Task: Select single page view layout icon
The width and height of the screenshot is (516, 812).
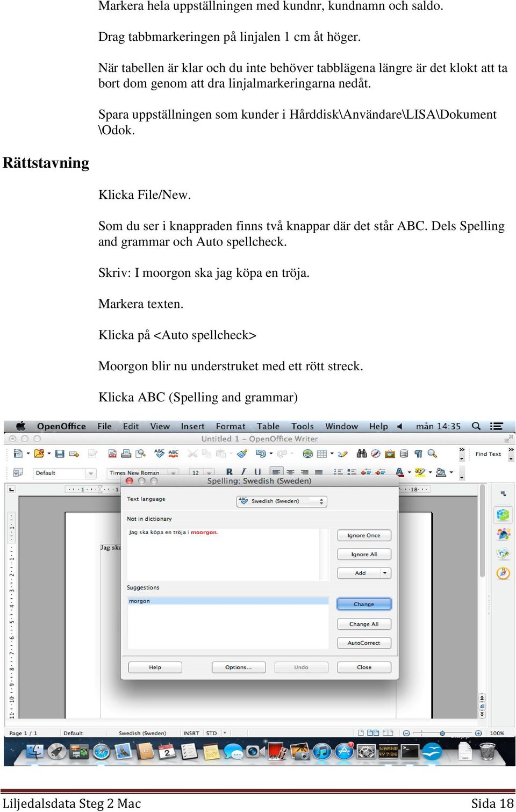Action: [361, 733]
